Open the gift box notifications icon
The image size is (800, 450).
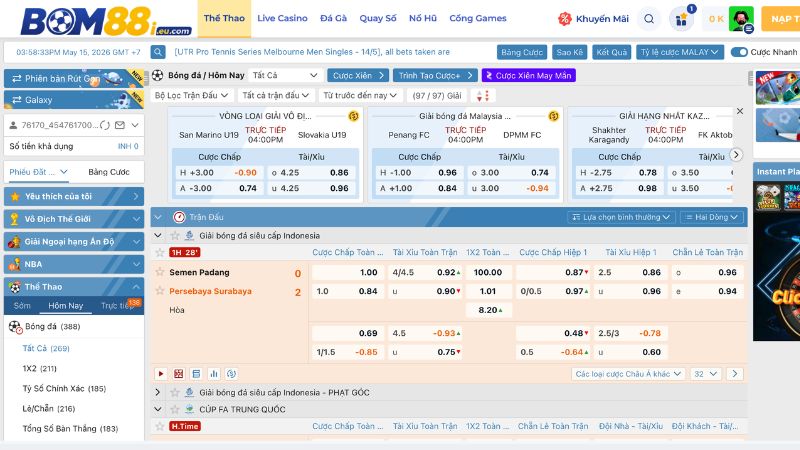point(682,19)
